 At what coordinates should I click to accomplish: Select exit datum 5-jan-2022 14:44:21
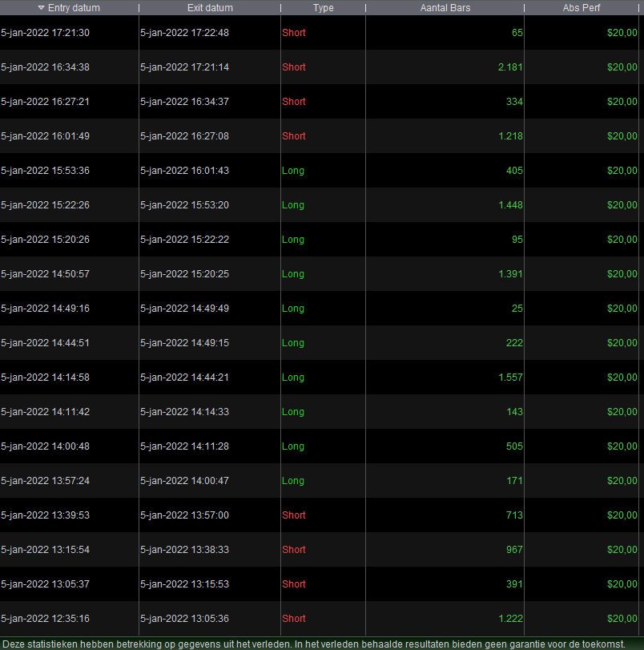[x=184, y=377]
